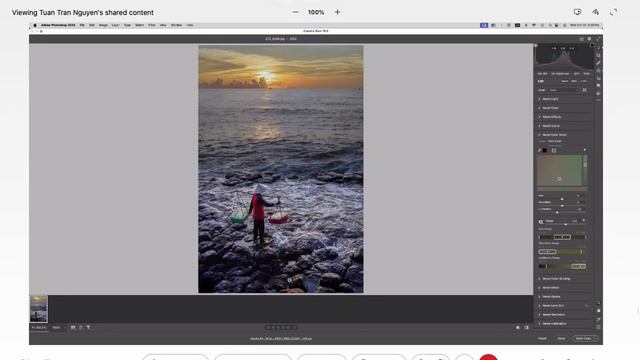Click the B&W button in Edit header
This screenshot has height=360, width=640.
pos(574,81)
